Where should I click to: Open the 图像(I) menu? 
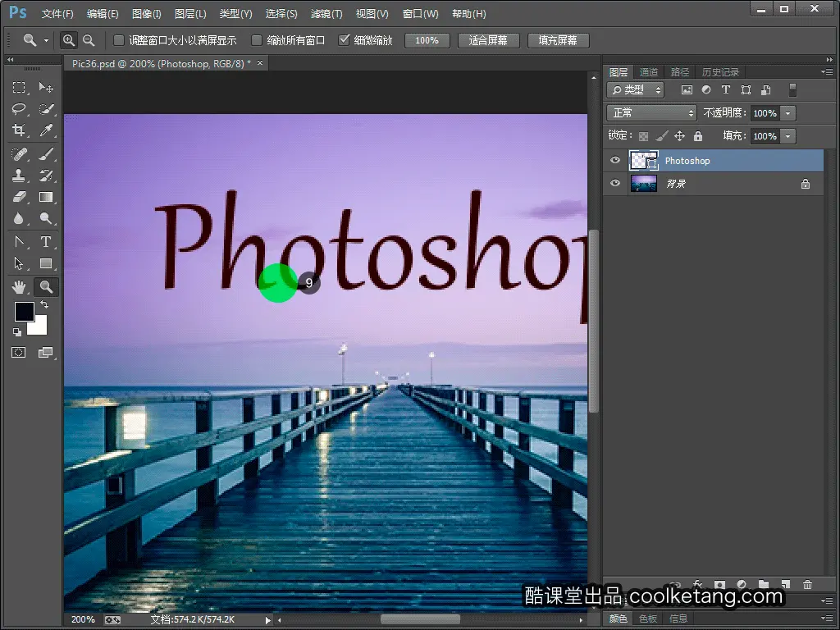coord(147,14)
